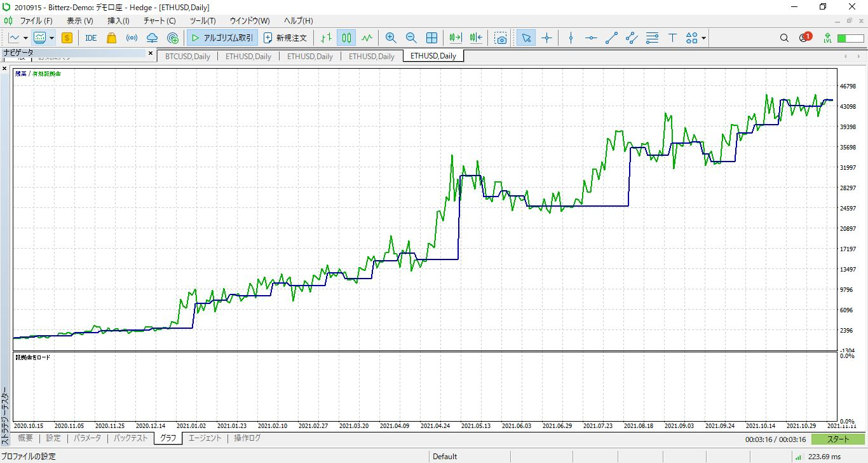The image size is (868, 463).
Task: Switch to the バックテスト tab
Action: coord(130,438)
